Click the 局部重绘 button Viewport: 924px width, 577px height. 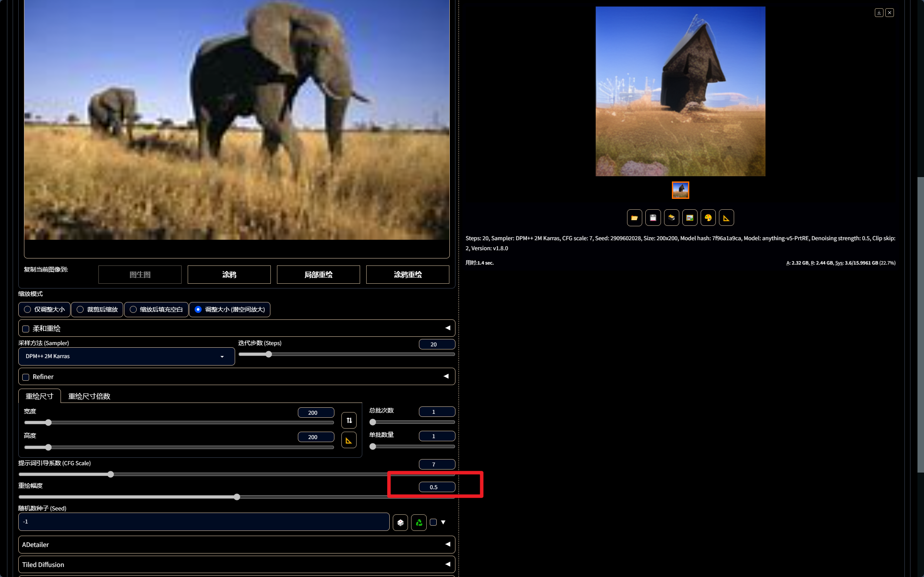coord(318,275)
